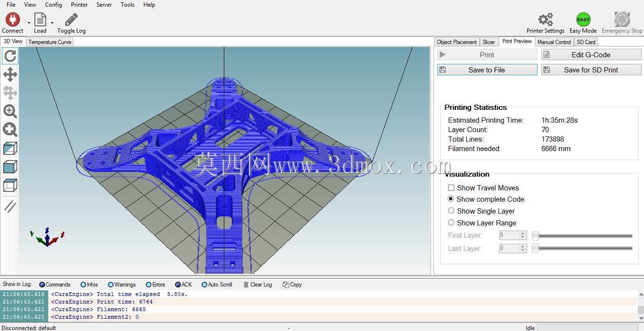Screen dimensions: 644x331
Task: Toggle Commands log filter
Action: [x=54, y=285]
